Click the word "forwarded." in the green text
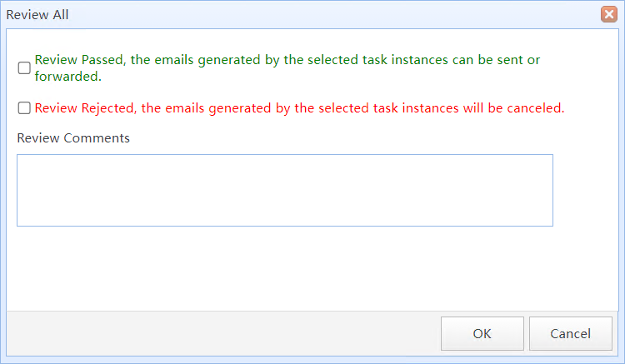Viewport: 625px width, 364px height. coord(68,76)
